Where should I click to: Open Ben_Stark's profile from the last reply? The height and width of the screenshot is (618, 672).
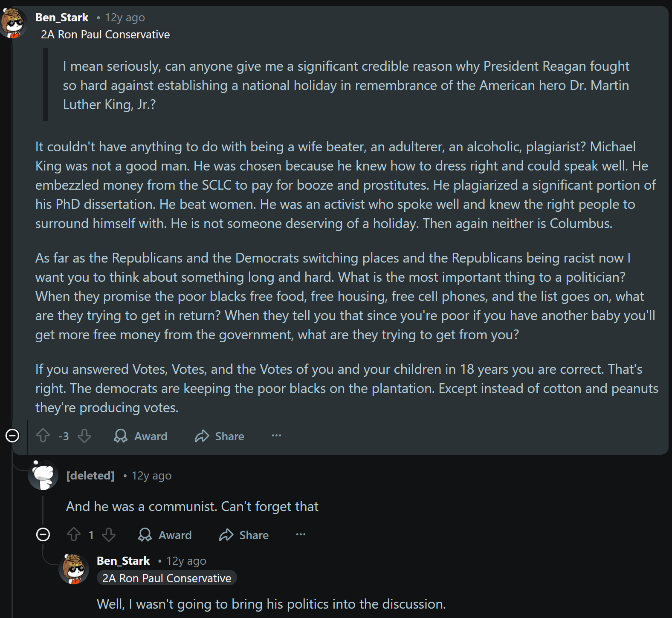click(123, 561)
